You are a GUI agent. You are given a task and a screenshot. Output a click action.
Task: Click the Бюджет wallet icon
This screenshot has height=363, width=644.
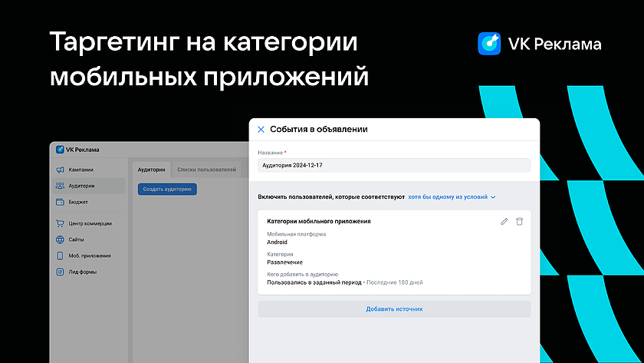click(x=60, y=202)
